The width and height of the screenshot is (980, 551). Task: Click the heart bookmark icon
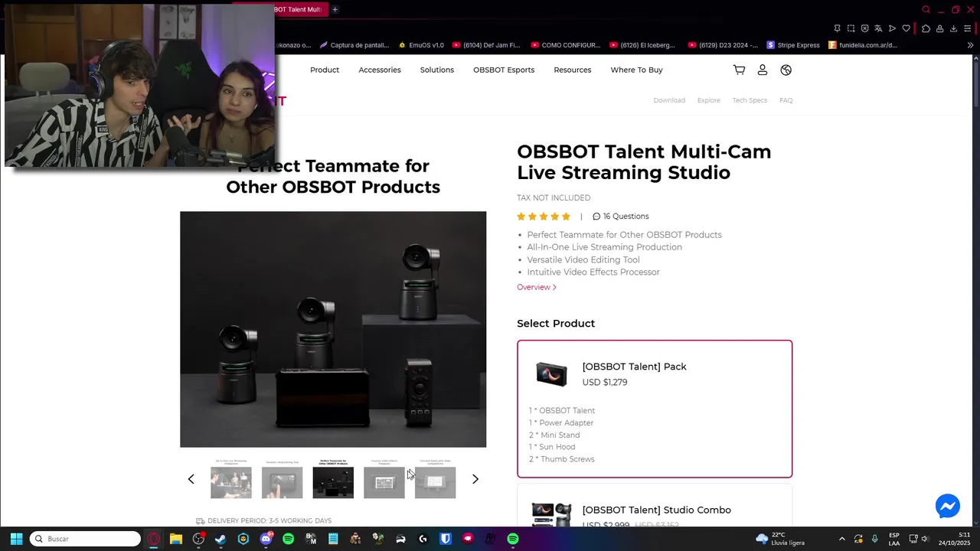pyautogui.click(x=906, y=28)
